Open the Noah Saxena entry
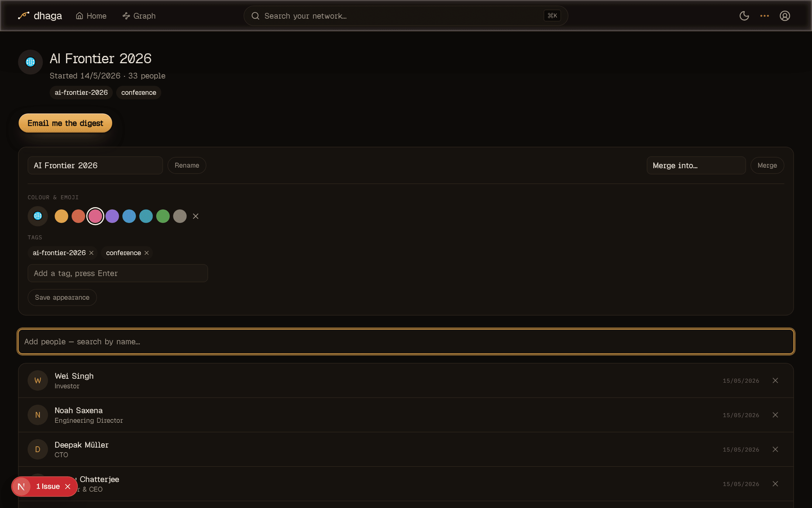Screen dimensions: 812x508 click(406, 415)
